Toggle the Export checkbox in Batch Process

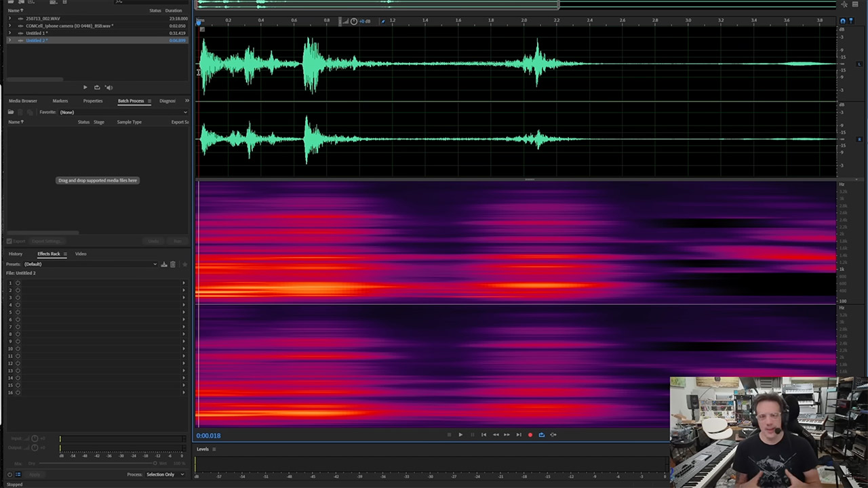9,241
